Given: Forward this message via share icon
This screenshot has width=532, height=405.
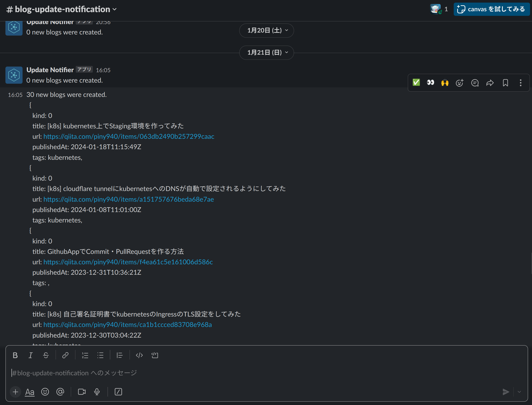Looking at the screenshot, I should (490, 83).
